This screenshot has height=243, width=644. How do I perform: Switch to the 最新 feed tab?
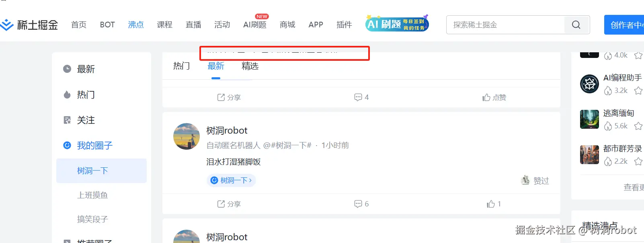pos(216,66)
